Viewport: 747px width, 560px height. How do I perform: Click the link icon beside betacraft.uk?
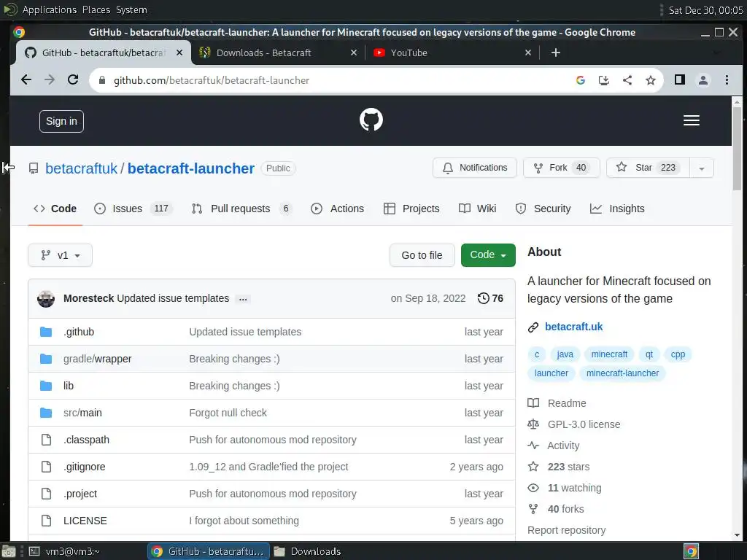[x=533, y=327]
